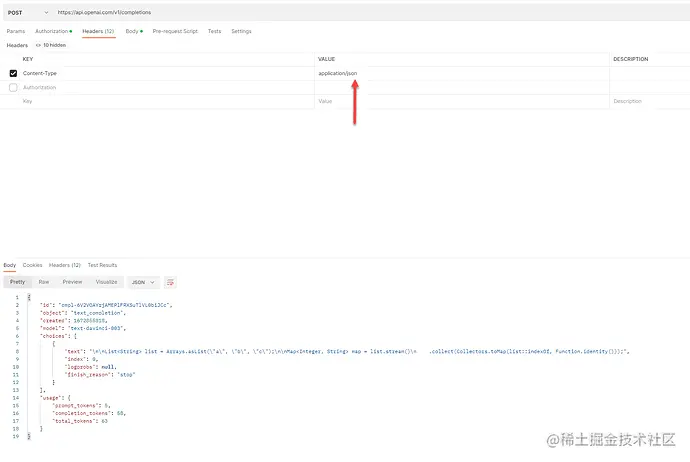The width and height of the screenshot is (690, 462).
Task: Click the "text-davinci-003" model value
Action: coord(97,328)
